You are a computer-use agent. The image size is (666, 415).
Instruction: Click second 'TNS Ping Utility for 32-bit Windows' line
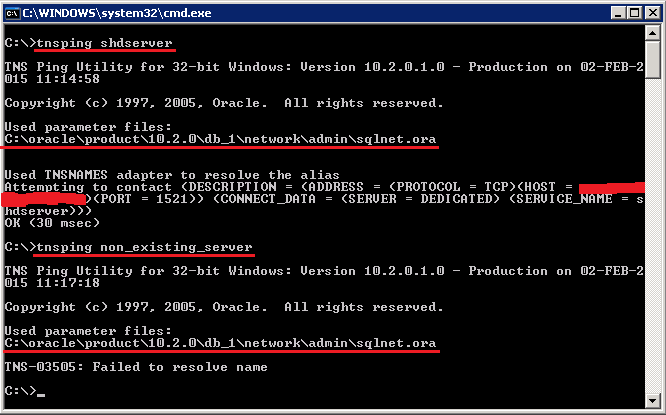[325, 271]
